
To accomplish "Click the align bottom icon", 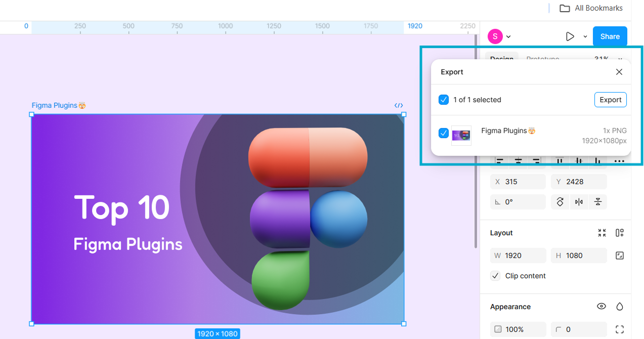I will [598, 161].
